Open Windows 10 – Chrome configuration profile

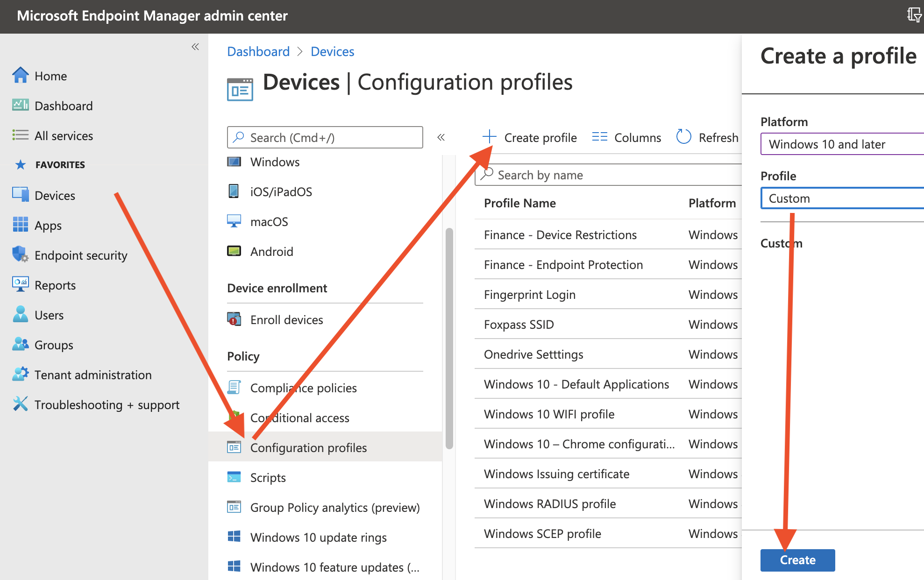[579, 444]
